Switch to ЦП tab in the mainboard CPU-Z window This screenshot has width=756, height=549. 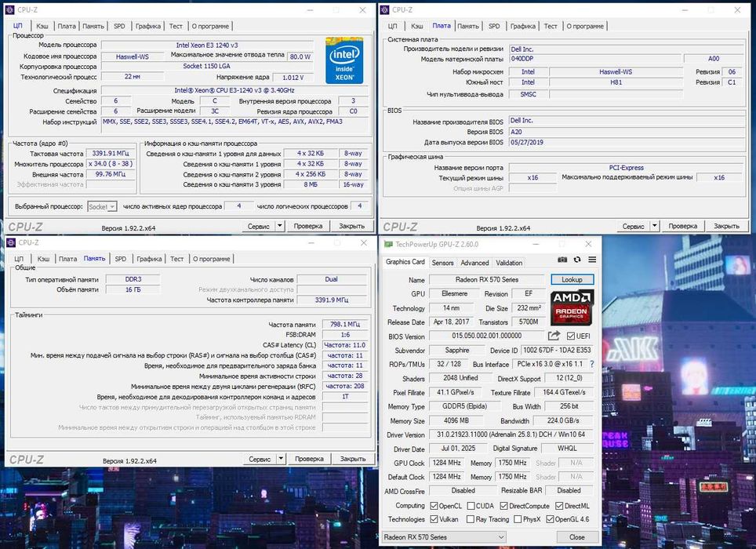pyautogui.click(x=392, y=26)
